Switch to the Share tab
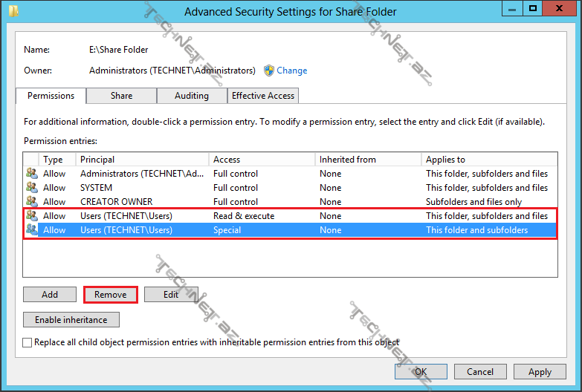This screenshot has height=392, width=582. pos(121,96)
